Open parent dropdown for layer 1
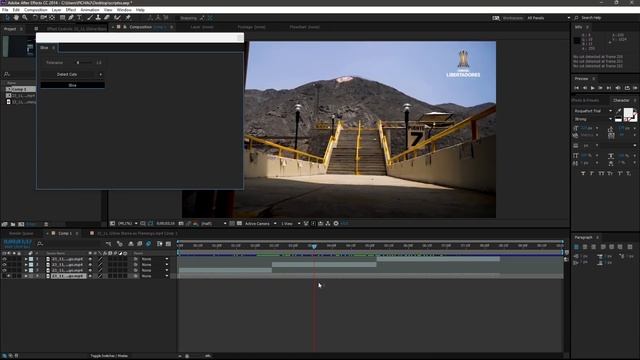 [154, 259]
